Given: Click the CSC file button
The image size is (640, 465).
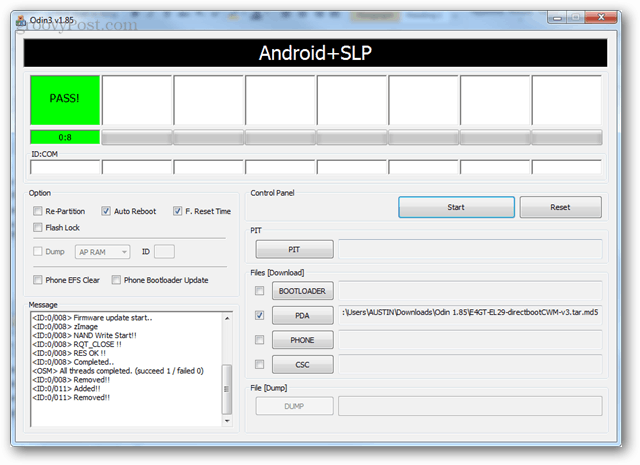Looking at the screenshot, I should click(302, 364).
